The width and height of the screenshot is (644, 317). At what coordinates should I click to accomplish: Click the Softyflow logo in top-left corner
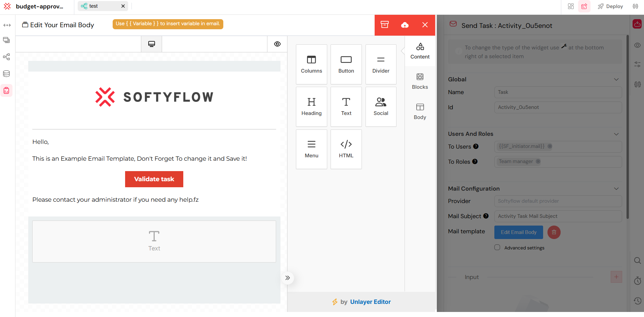point(7,6)
